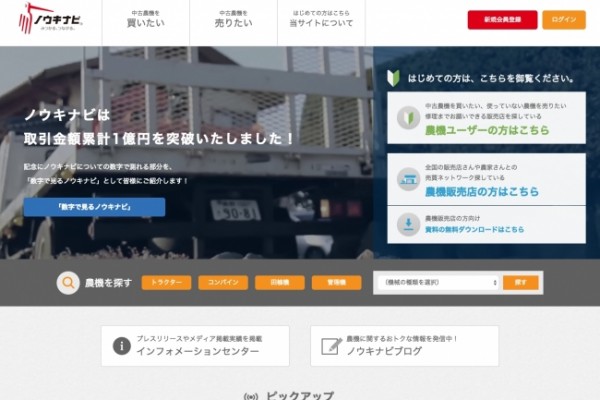
Task: Click the ピックアップ heading text
Action: (x=300, y=395)
